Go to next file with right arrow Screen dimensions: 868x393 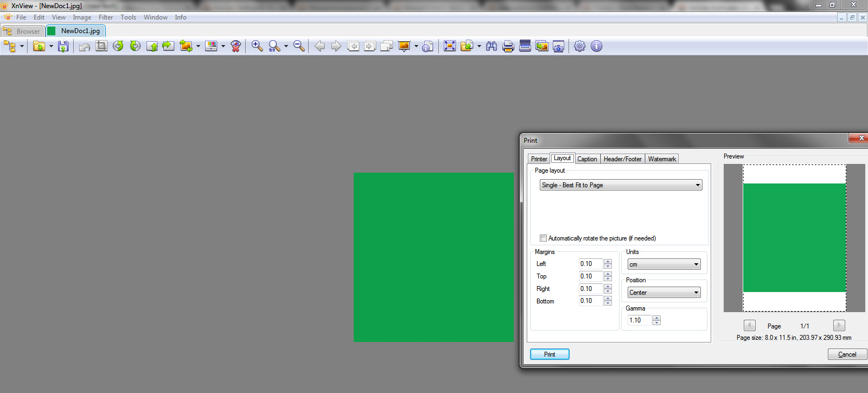pyautogui.click(x=336, y=46)
